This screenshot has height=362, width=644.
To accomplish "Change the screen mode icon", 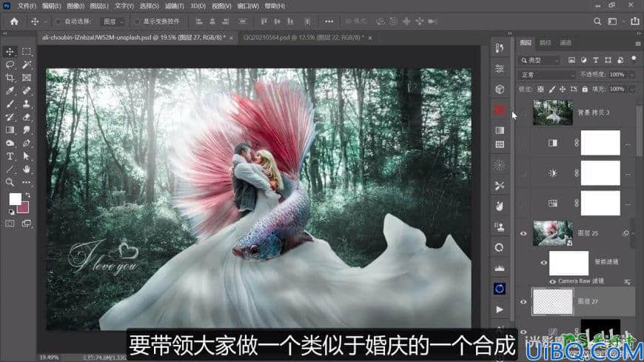I will pos(27,224).
